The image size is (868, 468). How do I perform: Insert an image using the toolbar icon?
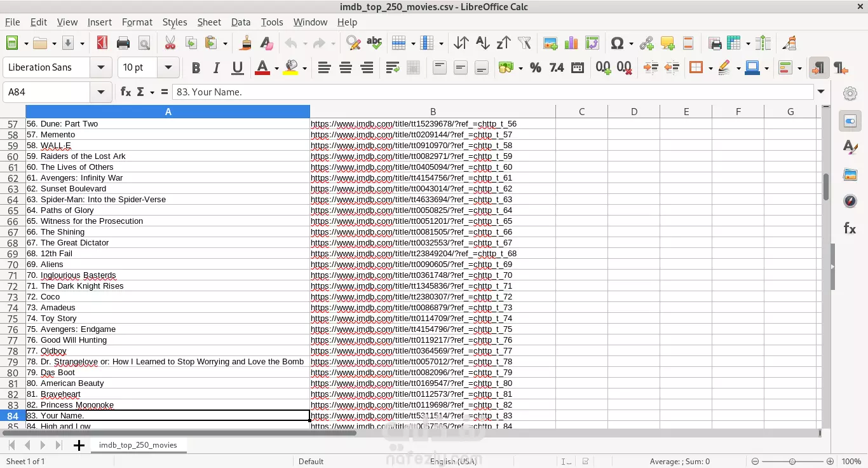click(550, 43)
